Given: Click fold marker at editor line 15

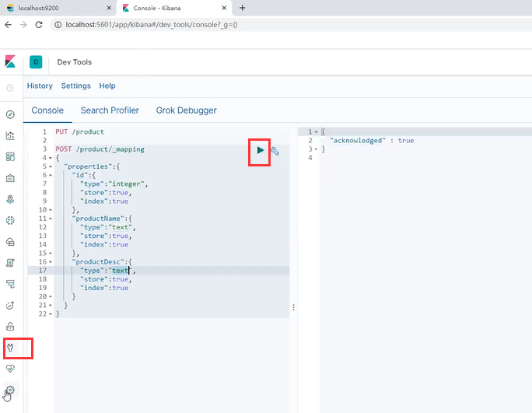Looking at the screenshot, I should 51,253.
